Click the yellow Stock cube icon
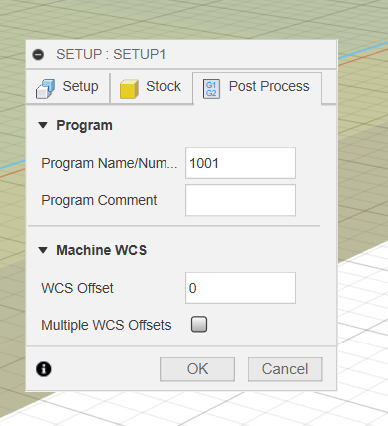This screenshot has width=388, height=426. [x=129, y=89]
